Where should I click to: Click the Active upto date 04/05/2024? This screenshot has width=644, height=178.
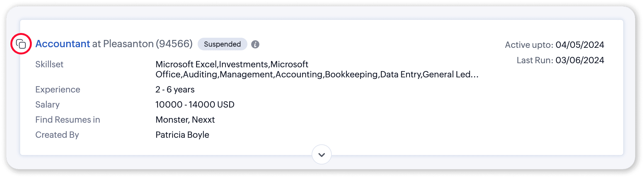coord(579,45)
